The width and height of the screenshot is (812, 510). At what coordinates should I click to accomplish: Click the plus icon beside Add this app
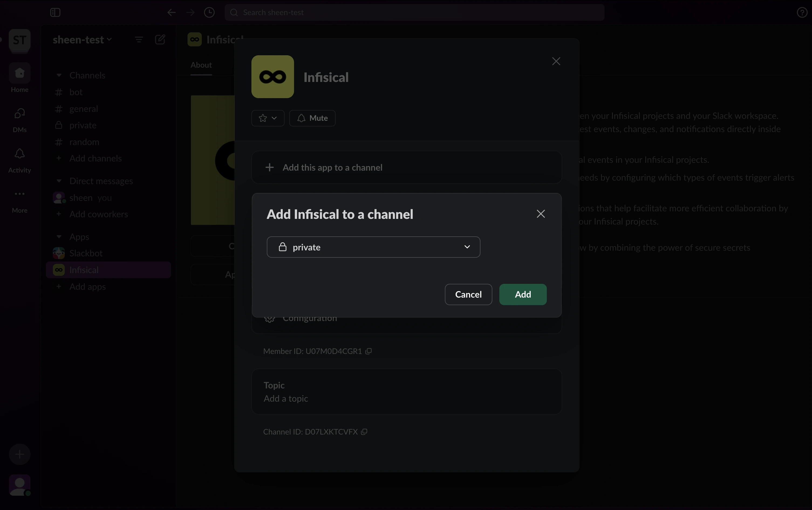269,167
